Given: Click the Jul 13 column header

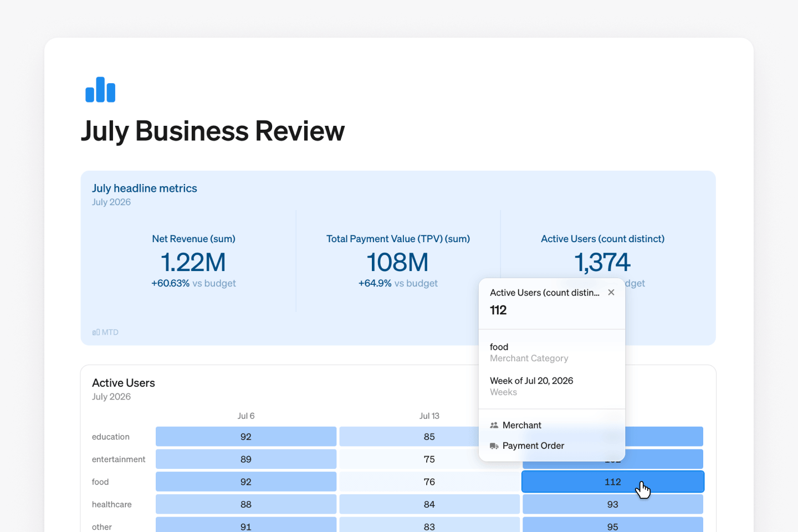Looking at the screenshot, I should 429,416.
